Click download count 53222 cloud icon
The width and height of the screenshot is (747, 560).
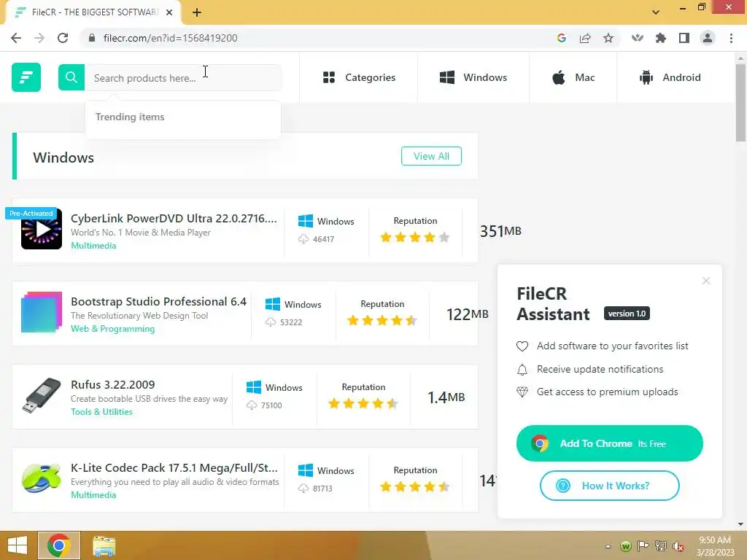(x=270, y=322)
